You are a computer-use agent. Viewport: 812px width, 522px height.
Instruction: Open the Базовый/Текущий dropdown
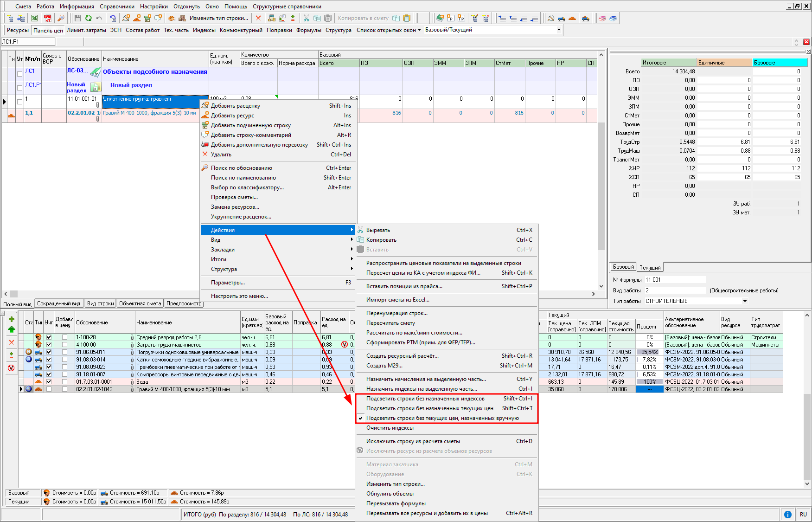tap(558, 30)
